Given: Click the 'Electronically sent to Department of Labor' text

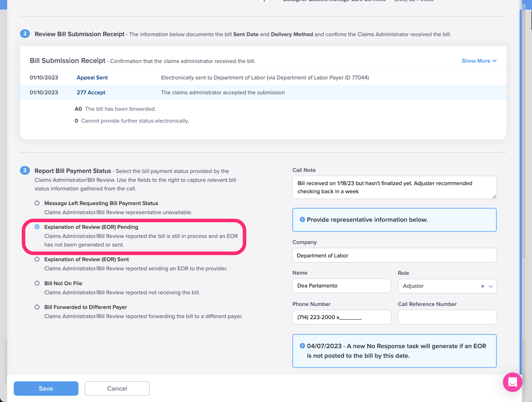Looking at the screenshot, I should [x=265, y=77].
